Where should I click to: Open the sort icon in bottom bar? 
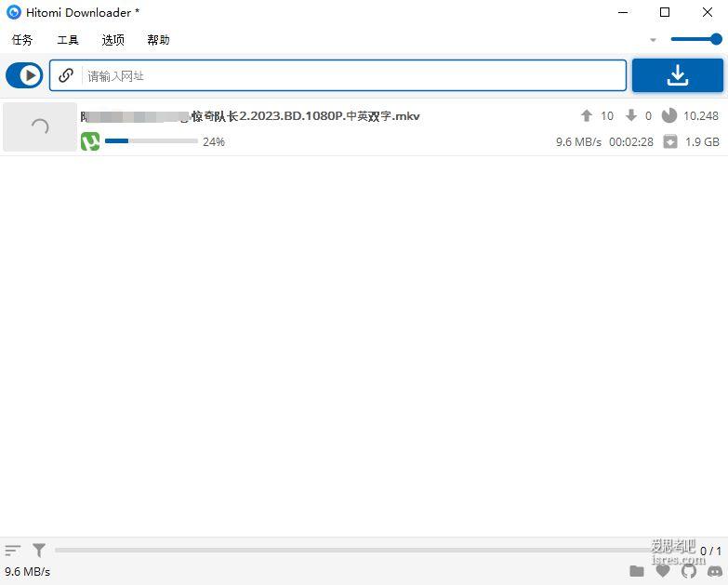(x=12, y=551)
